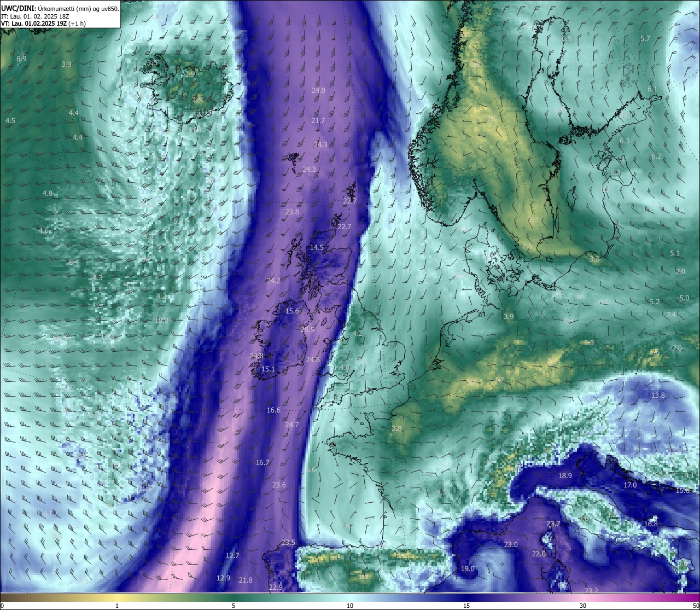700x610 pixels.
Task: Select the 6.1 value label
Action: 652,89
